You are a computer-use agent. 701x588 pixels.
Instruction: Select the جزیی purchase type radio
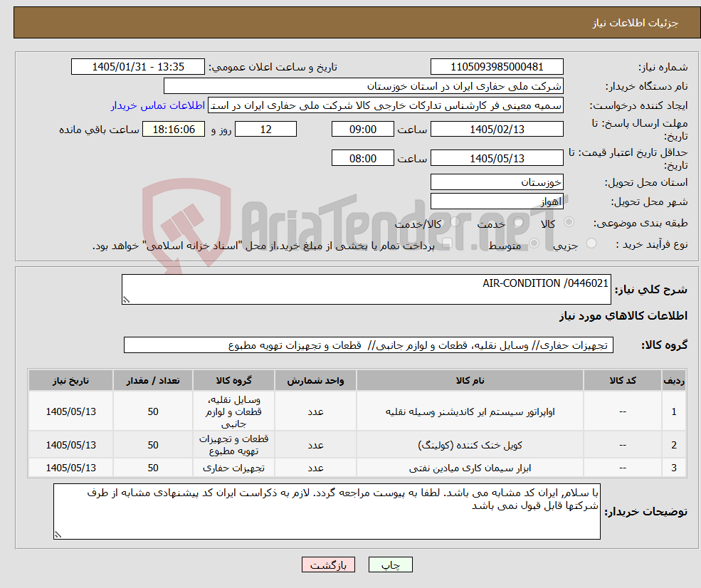click(591, 243)
